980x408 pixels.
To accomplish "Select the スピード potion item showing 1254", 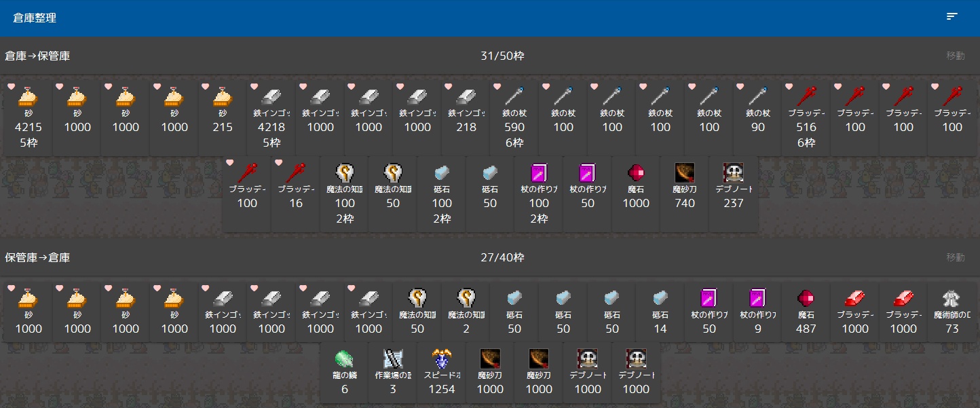I will point(442,373).
